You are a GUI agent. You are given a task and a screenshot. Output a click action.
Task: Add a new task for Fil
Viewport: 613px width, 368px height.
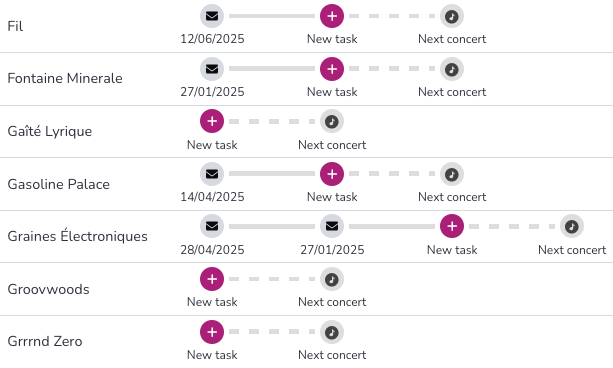(x=332, y=16)
